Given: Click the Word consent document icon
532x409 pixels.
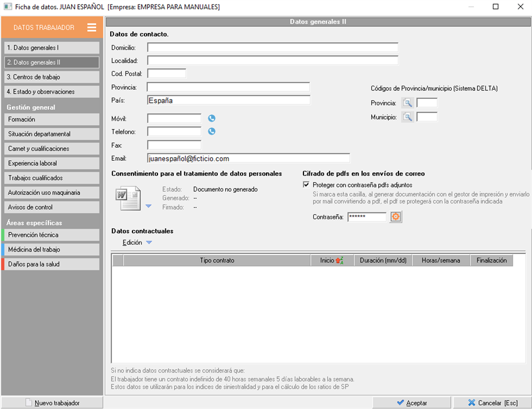Looking at the screenshot, I should click(128, 199).
